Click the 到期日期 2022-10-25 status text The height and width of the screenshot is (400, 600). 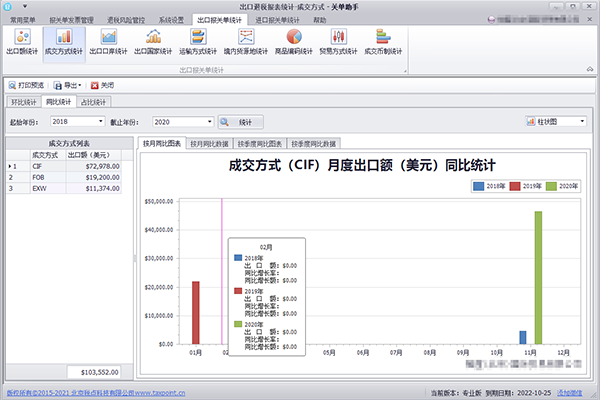(x=518, y=393)
